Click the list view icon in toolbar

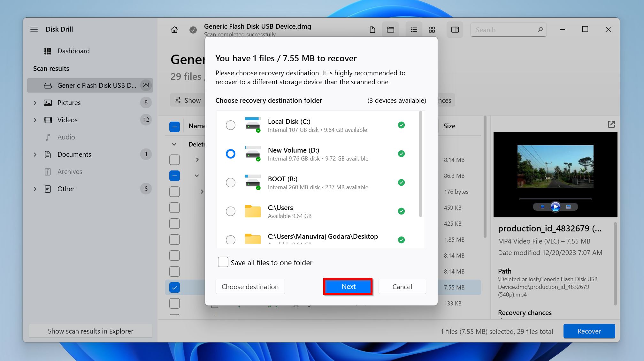tap(414, 30)
